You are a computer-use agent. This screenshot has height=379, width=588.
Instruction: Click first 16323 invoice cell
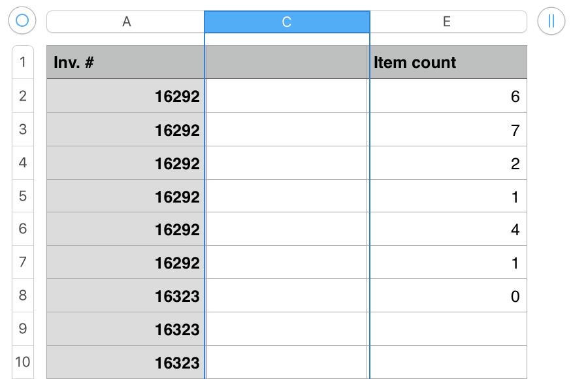pos(125,296)
